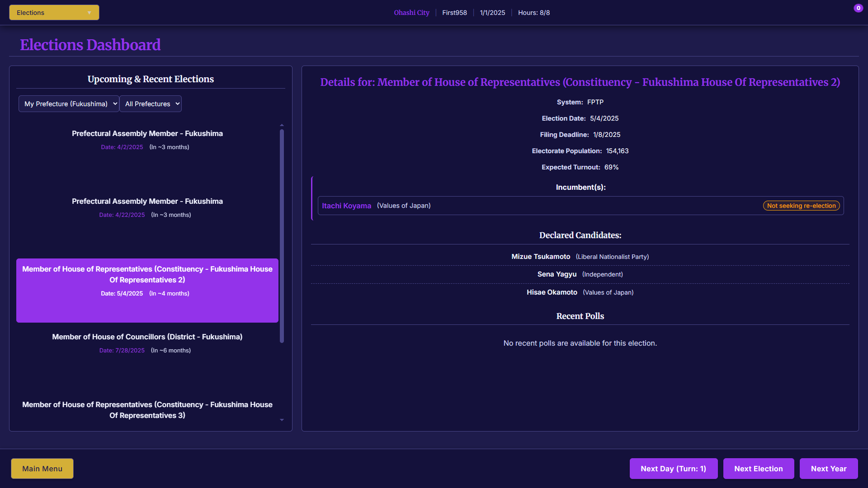Viewport: 868px width, 488px height.
Task: Skip ahead with Next Election button
Action: (x=758, y=469)
